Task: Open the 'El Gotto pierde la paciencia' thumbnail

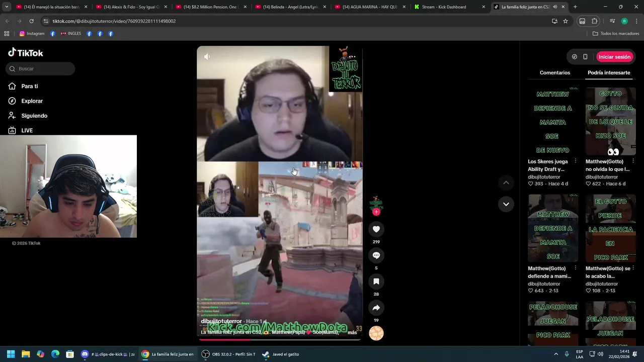Action: [610, 229]
